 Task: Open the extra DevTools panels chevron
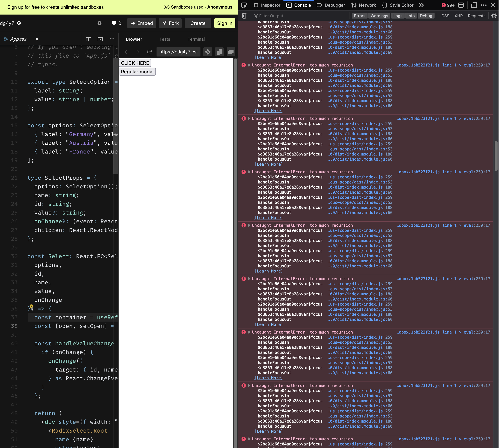tap(421, 5)
